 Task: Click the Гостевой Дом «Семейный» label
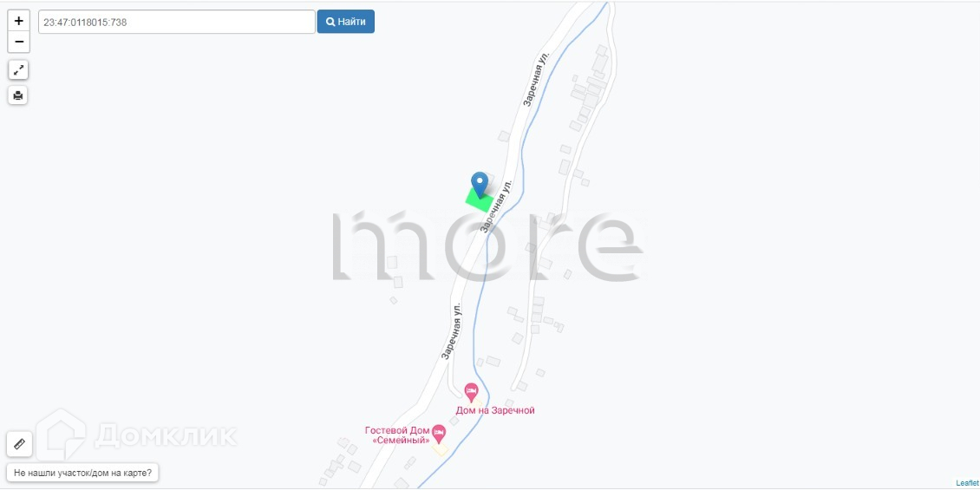tap(397, 435)
